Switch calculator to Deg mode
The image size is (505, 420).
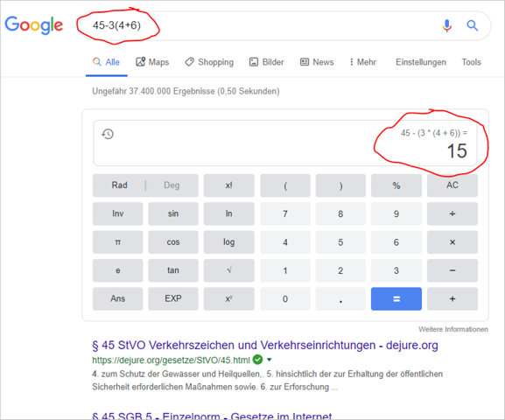click(172, 185)
